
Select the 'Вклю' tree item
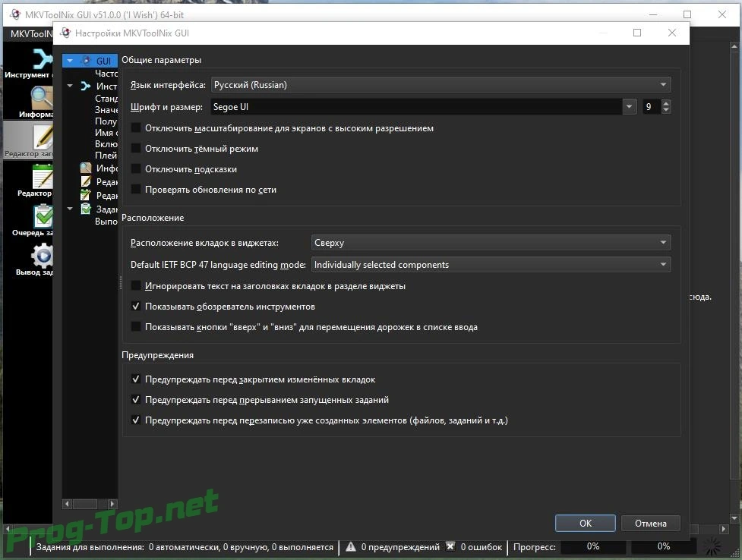[106, 143]
